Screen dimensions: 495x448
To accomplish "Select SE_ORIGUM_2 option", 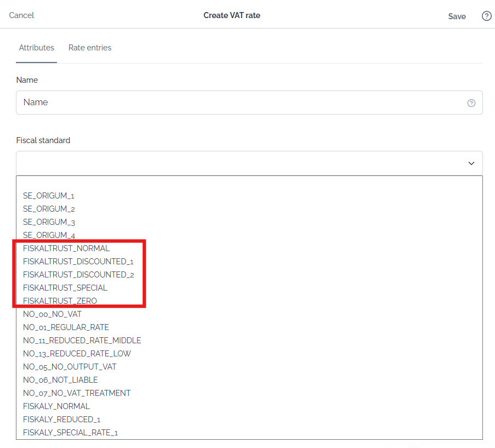I will [249, 209].
